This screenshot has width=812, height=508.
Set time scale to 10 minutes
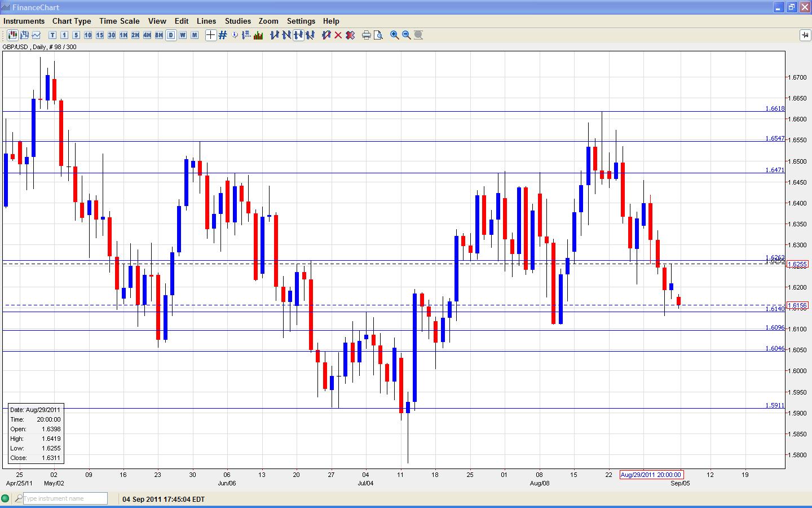click(x=88, y=35)
